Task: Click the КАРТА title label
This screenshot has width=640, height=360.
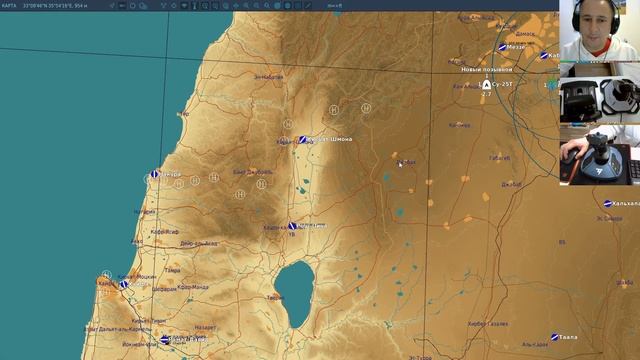Action: 9,6
